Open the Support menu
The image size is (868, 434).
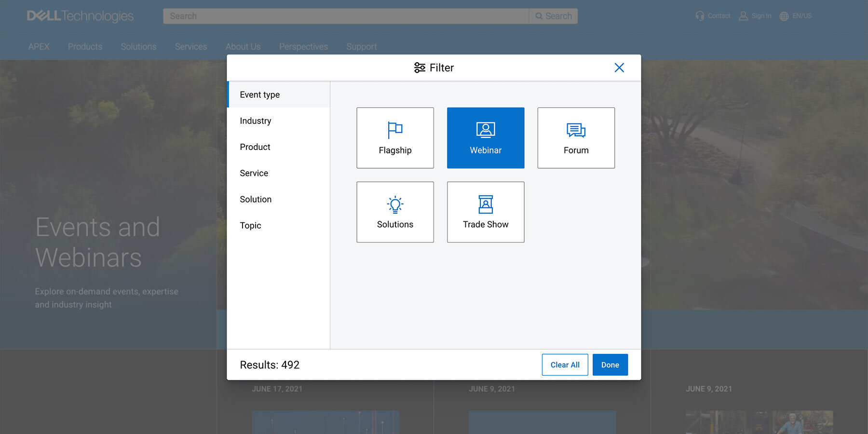pos(362,47)
